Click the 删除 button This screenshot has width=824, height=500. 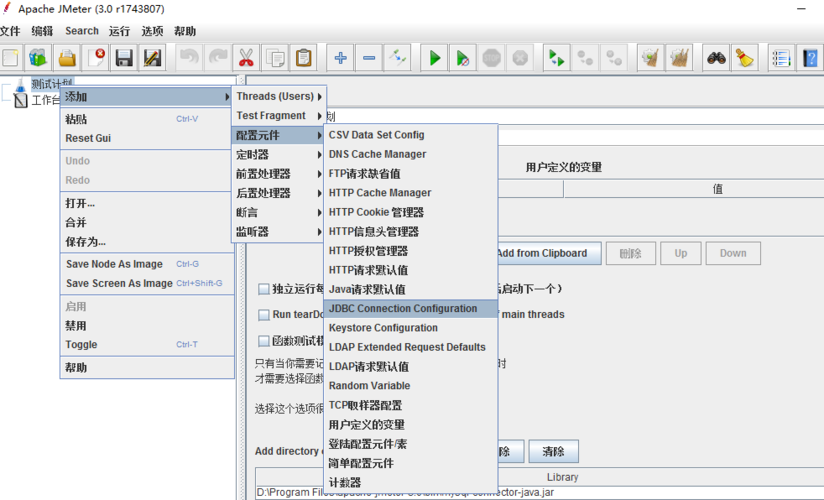tap(631, 253)
